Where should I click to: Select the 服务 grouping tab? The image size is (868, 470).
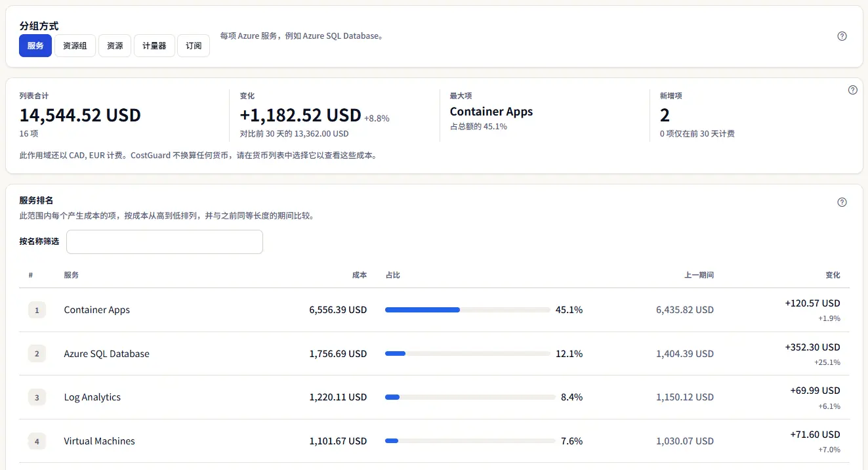[x=35, y=46]
